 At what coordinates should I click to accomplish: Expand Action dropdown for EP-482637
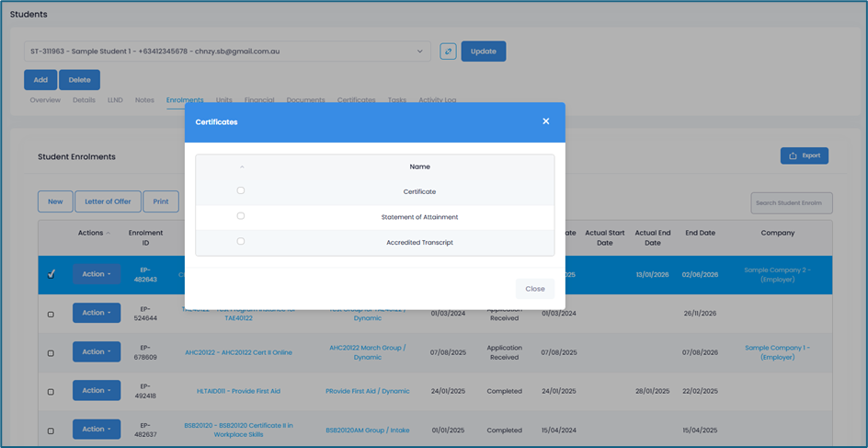pyautogui.click(x=97, y=430)
